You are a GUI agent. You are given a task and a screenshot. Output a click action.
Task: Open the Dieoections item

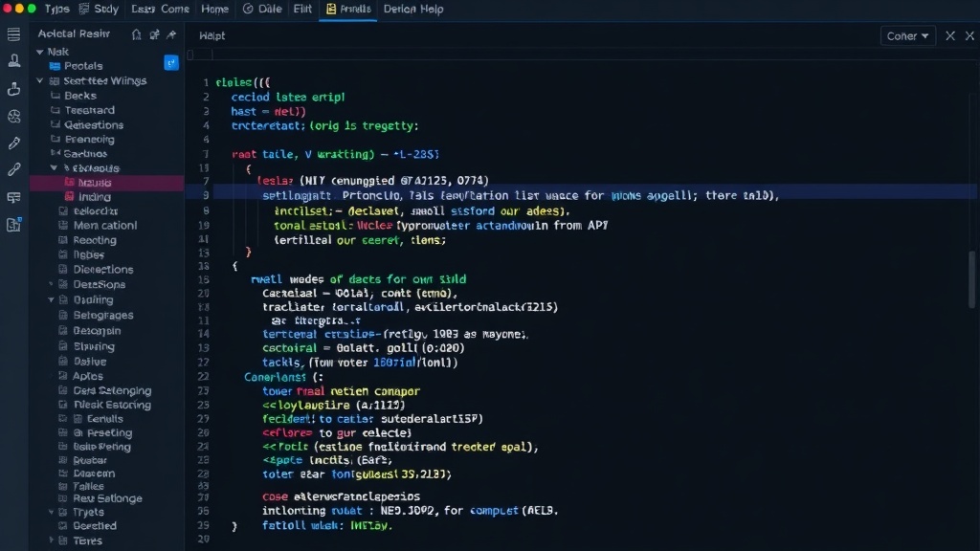coord(103,270)
